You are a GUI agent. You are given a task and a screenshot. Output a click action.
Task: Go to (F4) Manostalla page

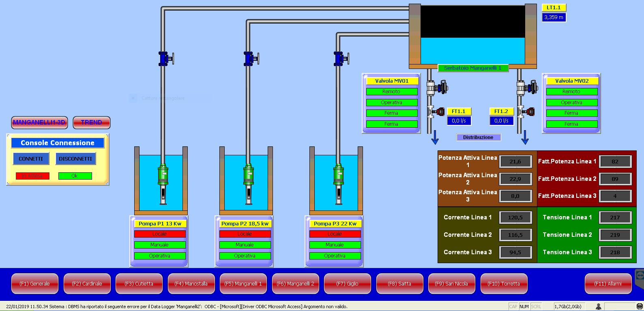click(x=191, y=283)
